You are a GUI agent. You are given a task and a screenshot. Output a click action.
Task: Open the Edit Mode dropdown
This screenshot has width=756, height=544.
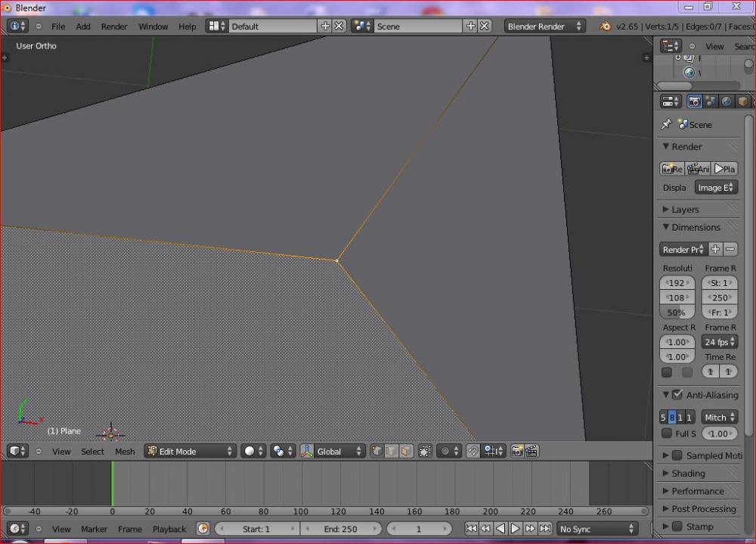pos(191,451)
